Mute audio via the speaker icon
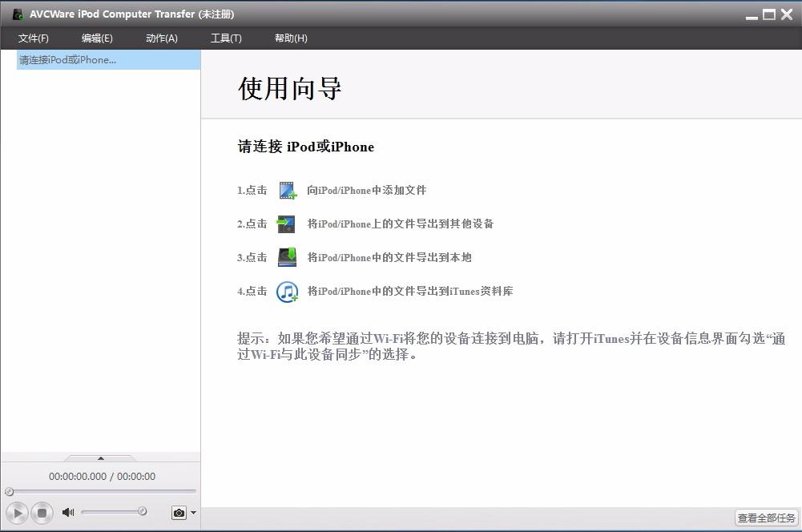The width and height of the screenshot is (802, 532). tap(68, 512)
